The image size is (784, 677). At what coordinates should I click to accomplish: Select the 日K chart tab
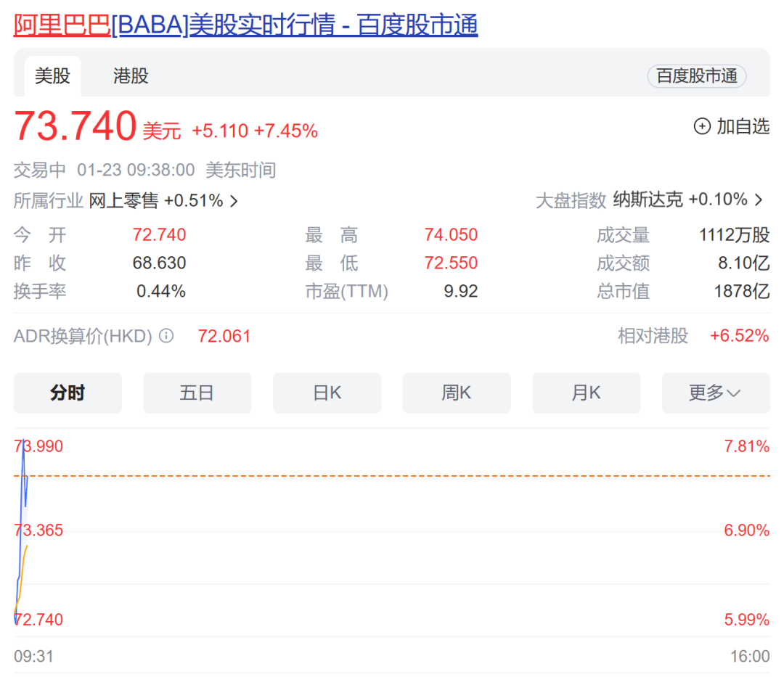(x=327, y=393)
